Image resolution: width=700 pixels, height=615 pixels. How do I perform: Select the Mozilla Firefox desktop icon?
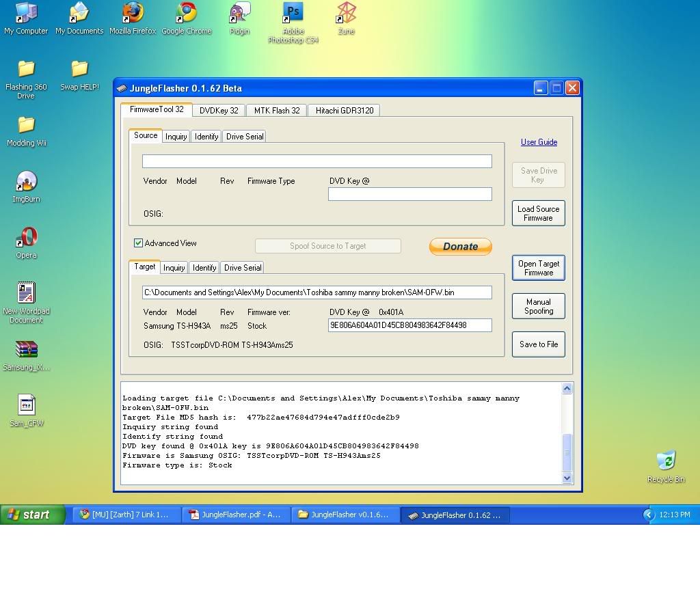[x=133, y=13]
